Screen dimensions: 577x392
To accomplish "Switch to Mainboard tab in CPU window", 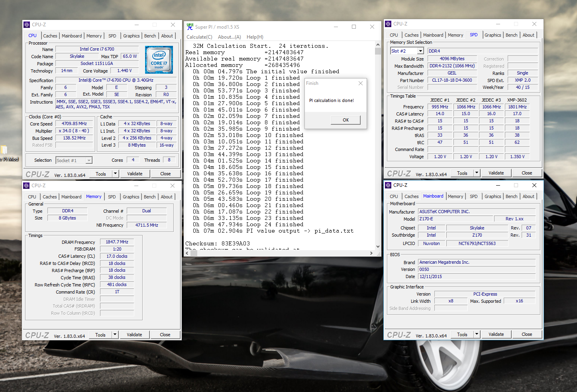I will [x=72, y=36].
